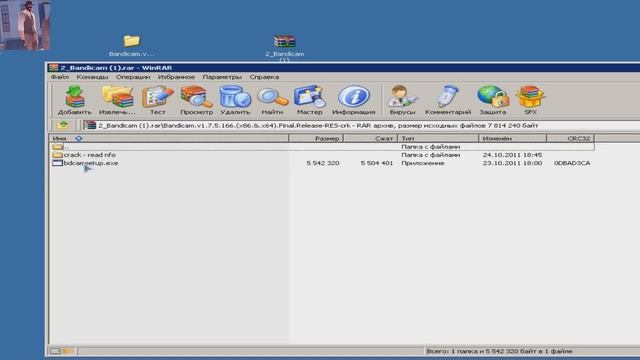The width and height of the screenshot is (640, 360).
Task: Sort by the Имя column header
Action: (169, 138)
